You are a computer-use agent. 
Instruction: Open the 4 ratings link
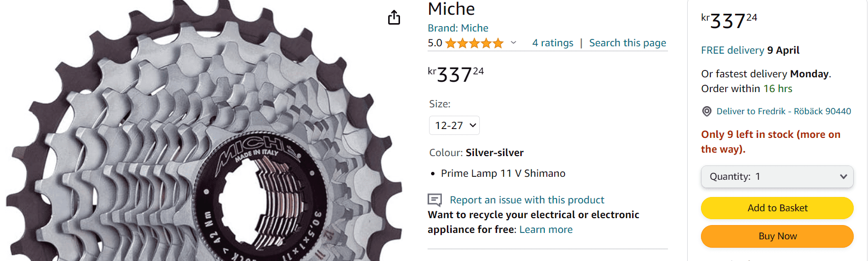[553, 43]
